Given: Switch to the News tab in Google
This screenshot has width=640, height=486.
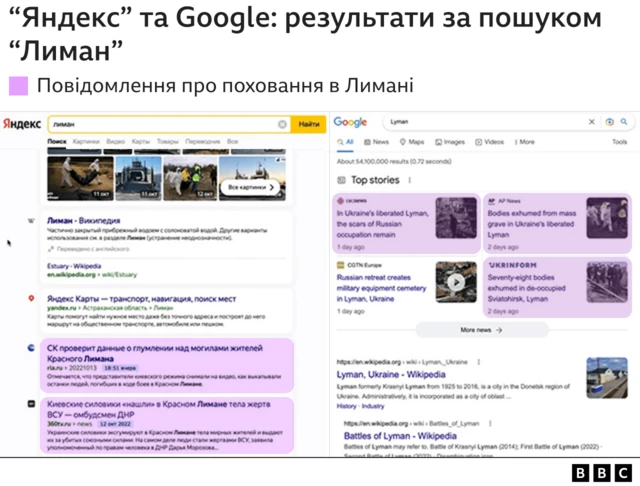Looking at the screenshot, I should (376, 142).
